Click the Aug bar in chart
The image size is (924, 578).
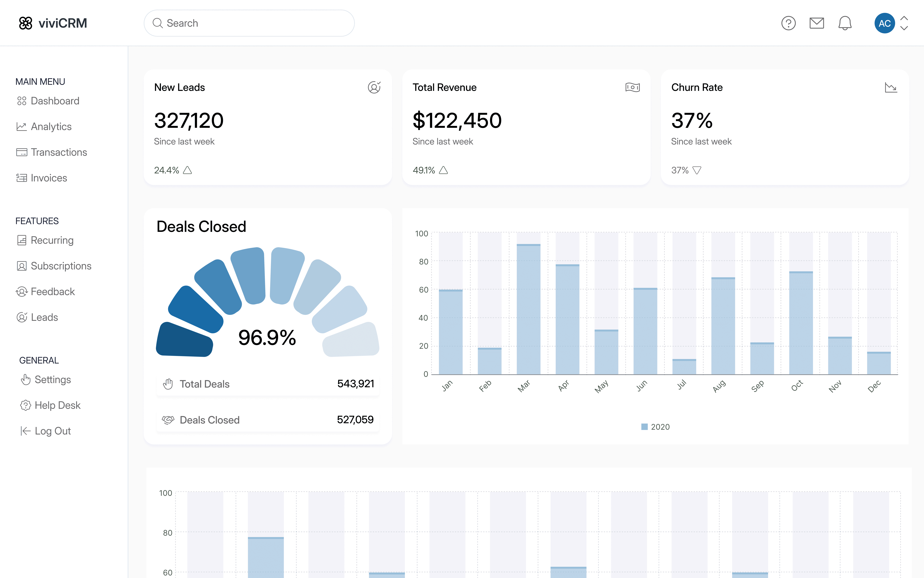tap(723, 326)
